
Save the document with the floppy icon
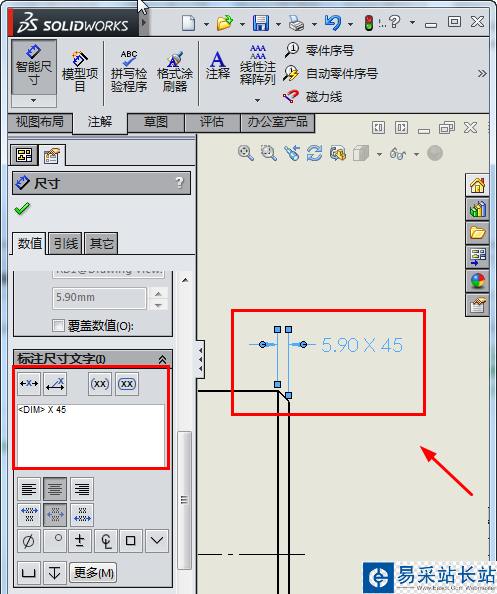pyautogui.click(x=261, y=23)
